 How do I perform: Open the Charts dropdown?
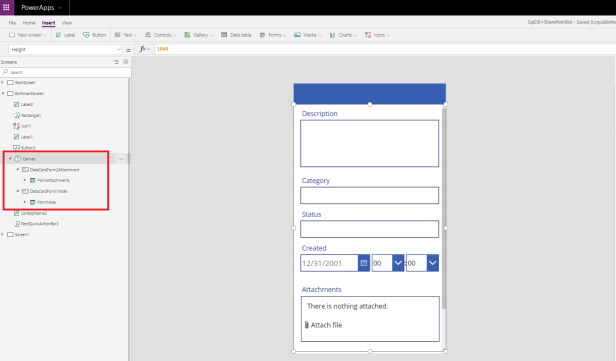pyautogui.click(x=343, y=35)
